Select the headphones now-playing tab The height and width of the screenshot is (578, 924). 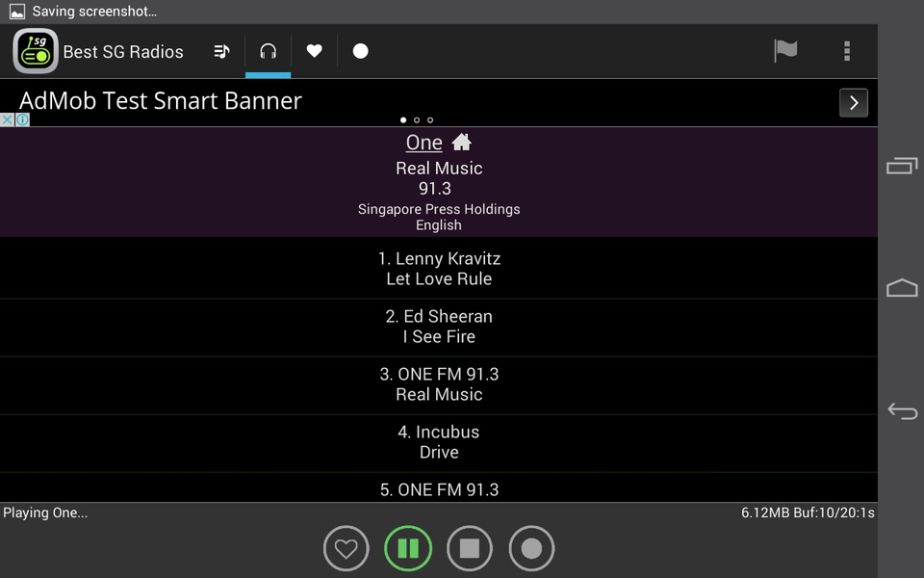click(269, 51)
